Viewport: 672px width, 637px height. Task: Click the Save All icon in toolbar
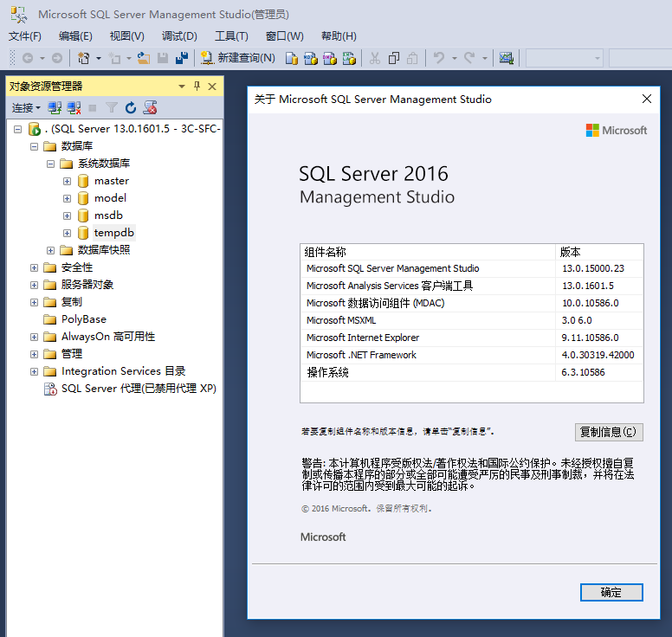[x=181, y=58]
